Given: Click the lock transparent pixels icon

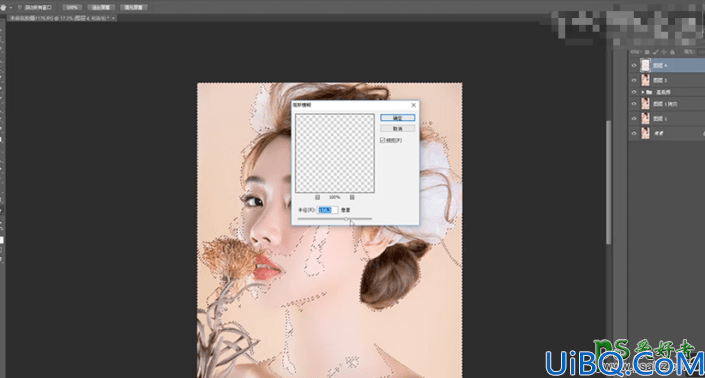Looking at the screenshot, I should click(x=647, y=52).
